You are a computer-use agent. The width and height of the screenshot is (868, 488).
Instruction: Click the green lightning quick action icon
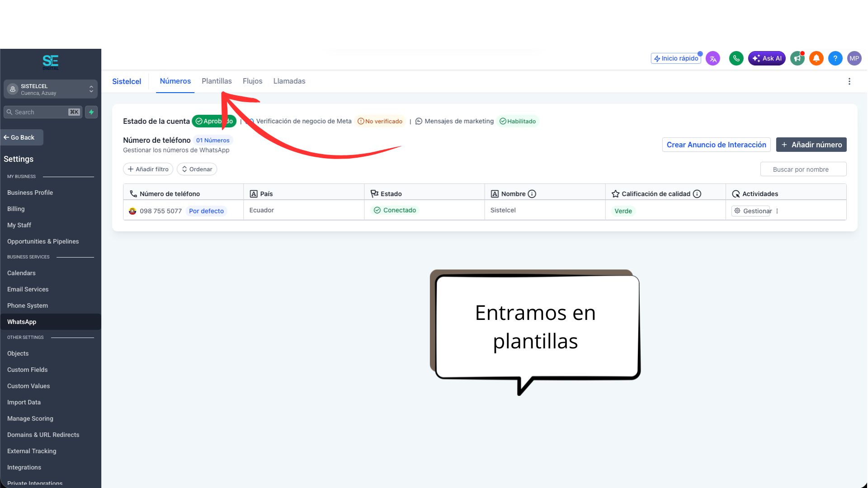pyautogui.click(x=91, y=112)
